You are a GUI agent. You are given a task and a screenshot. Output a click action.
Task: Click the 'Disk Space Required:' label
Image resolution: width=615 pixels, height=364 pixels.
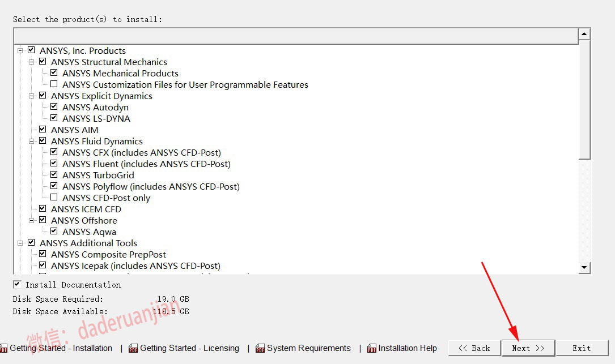58,299
